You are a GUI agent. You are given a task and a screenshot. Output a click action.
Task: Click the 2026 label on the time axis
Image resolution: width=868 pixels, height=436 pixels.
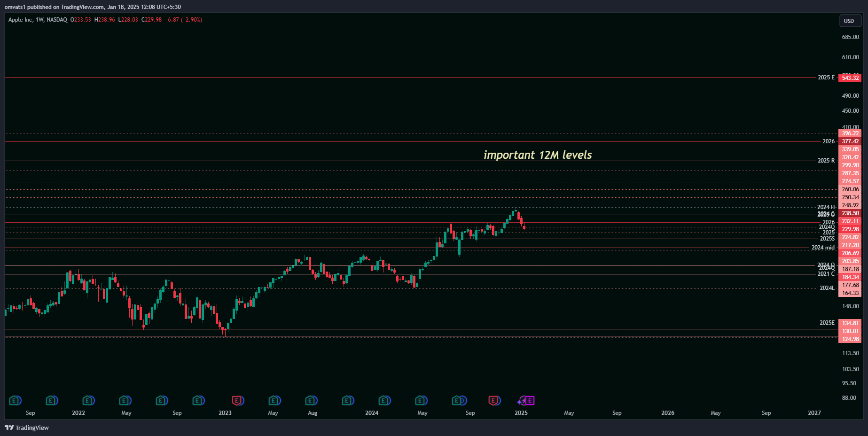[668, 413]
